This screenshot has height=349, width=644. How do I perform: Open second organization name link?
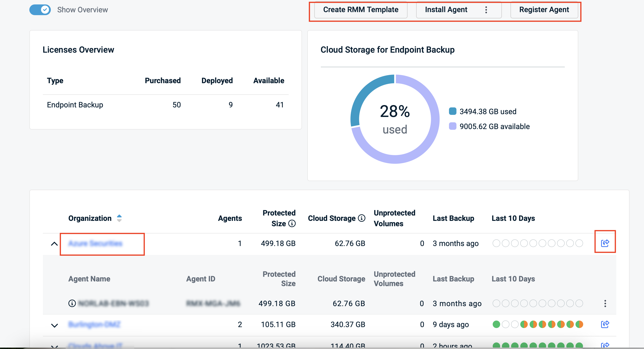click(94, 324)
